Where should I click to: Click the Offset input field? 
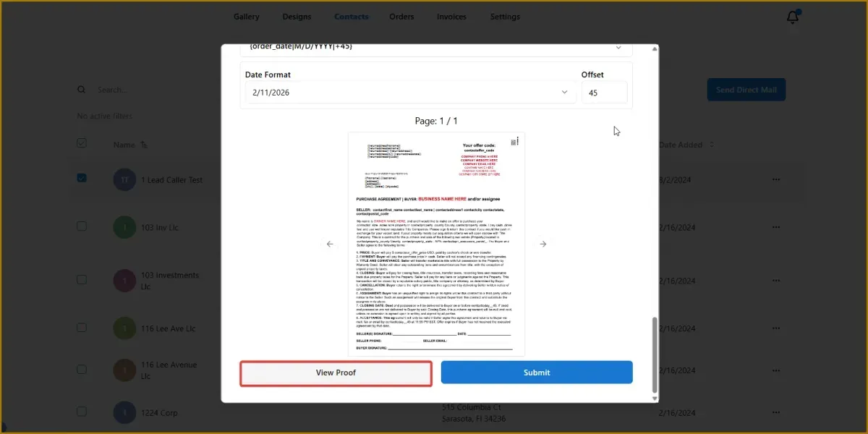[x=604, y=93]
